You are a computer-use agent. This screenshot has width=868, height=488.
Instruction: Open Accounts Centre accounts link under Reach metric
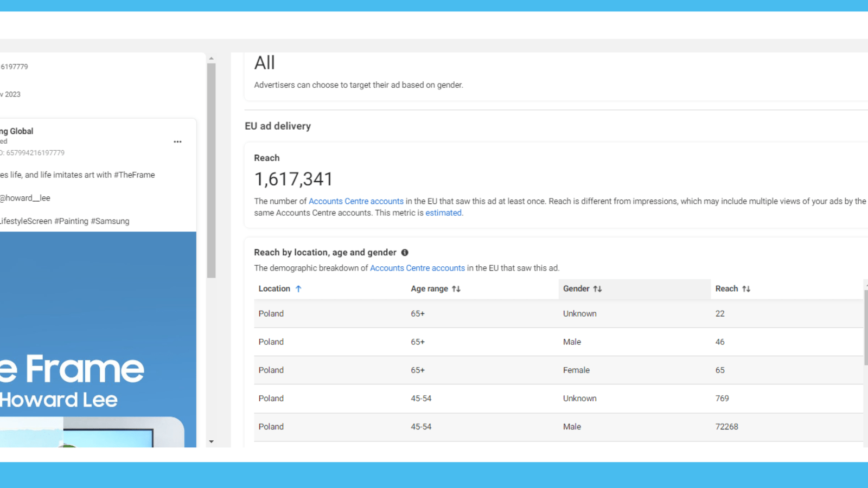(356, 201)
